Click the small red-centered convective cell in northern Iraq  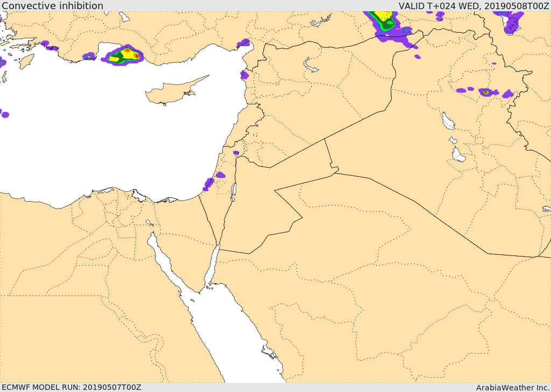[486, 92]
